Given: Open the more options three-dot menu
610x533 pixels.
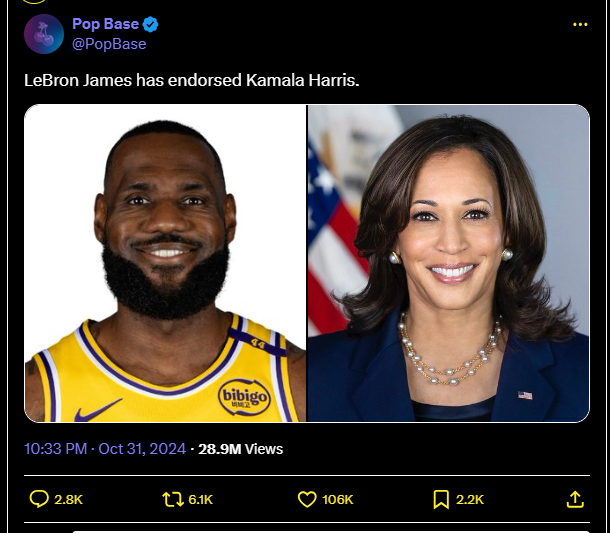Looking at the screenshot, I should pos(580,24).
